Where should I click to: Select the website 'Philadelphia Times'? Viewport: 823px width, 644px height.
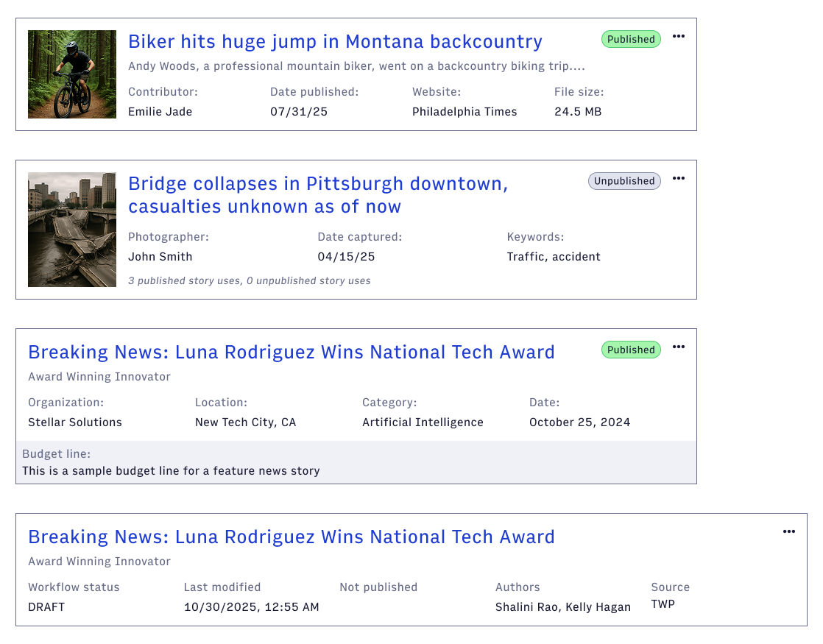[465, 112]
